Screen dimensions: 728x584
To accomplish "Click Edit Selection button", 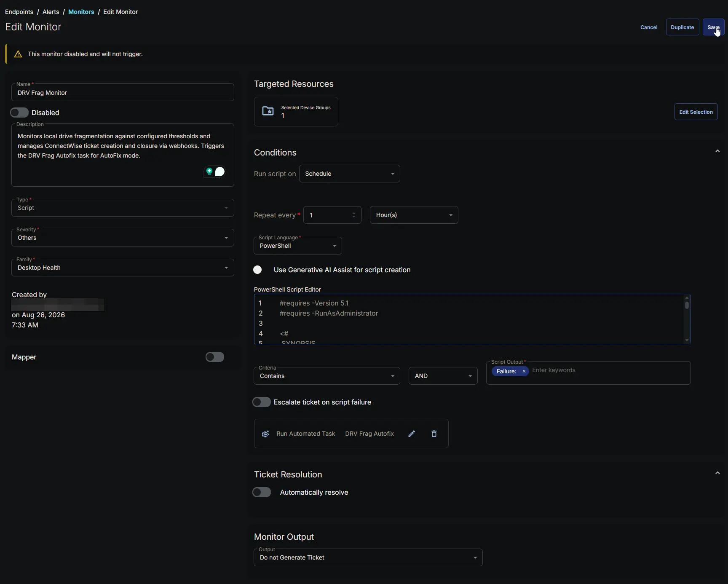I will click(x=696, y=112).
